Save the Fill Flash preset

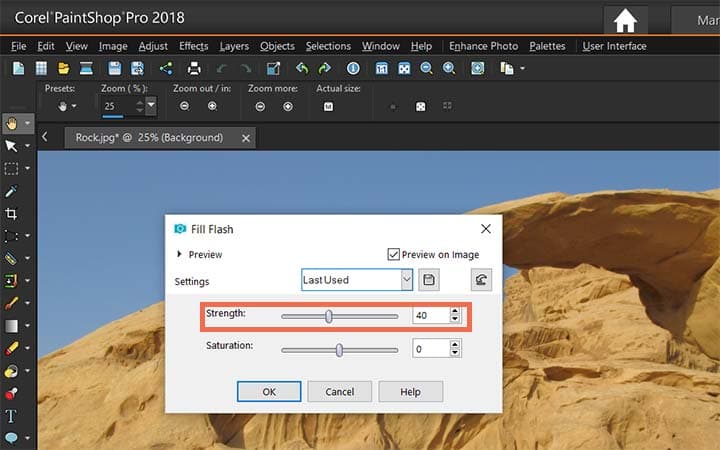tap(430, 280)
